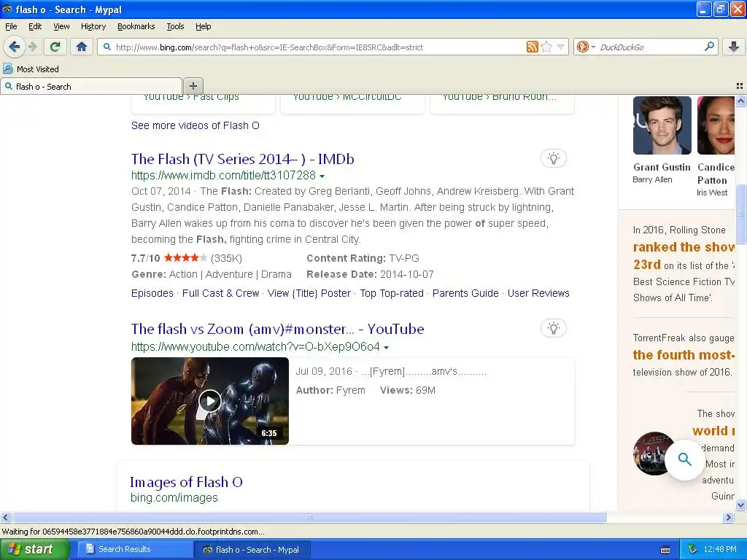Image resolution: width=747 pixels, height=560 pixels.
Task: Open the address bar history dropdown arrow
Action: pos(561,47)
